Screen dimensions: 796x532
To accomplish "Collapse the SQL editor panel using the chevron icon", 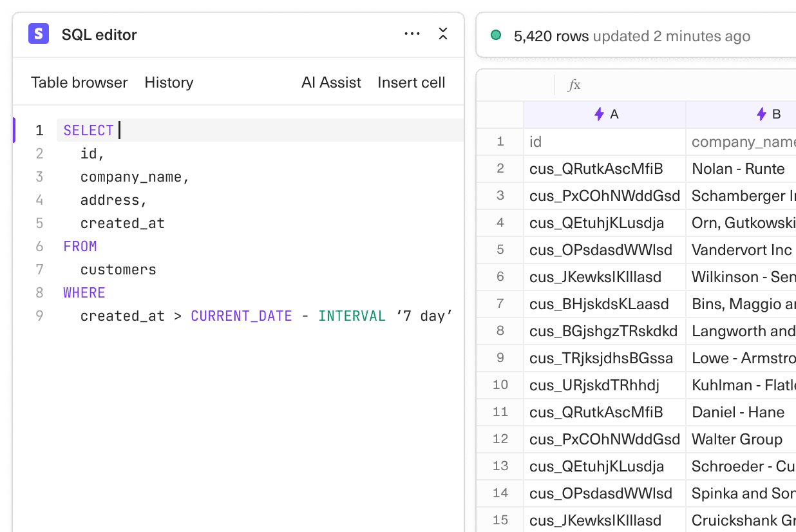I will (x=443, y=33).
